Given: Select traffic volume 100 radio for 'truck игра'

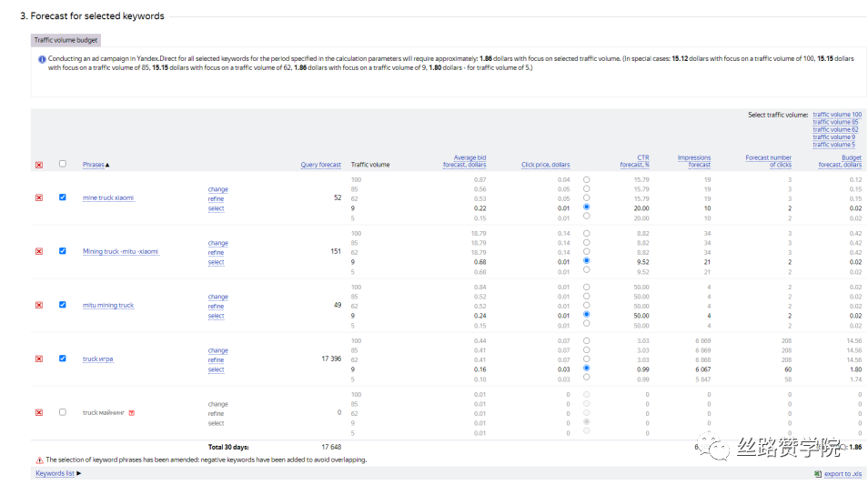Looking at the screenshot, I should point(586,340).
